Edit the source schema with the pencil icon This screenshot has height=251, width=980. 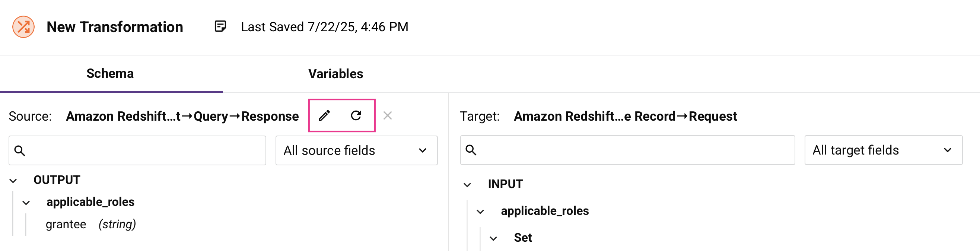coord(324,115)
